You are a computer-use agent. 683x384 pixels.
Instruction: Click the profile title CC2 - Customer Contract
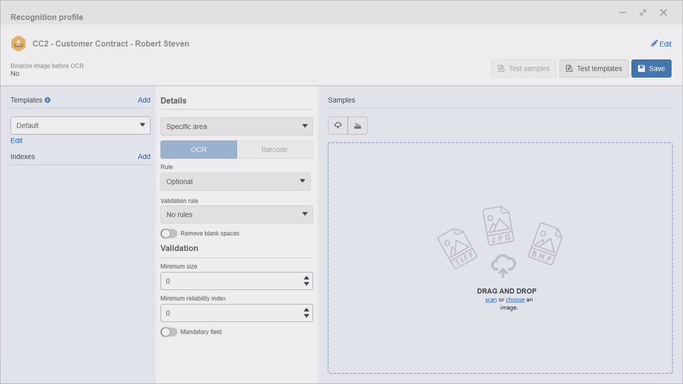pyautogui.click(x=111, y=44)
